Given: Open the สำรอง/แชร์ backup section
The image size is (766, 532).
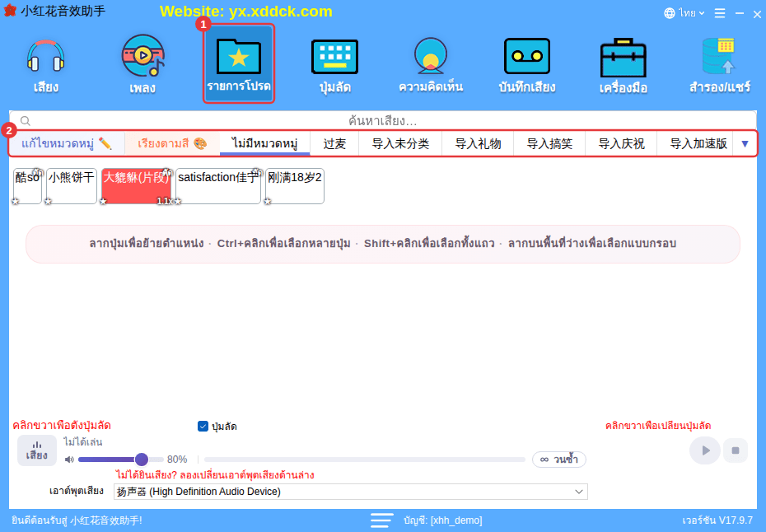Looking at the screenshot, I should [x=720, y=66].
